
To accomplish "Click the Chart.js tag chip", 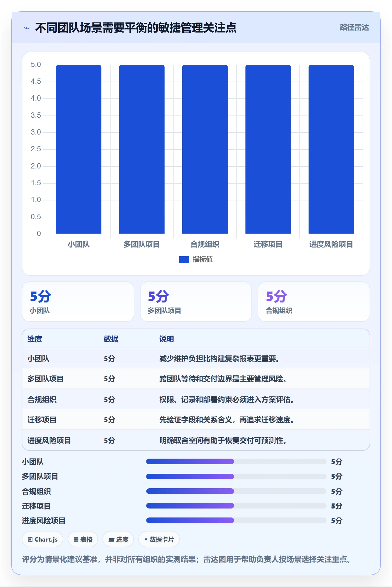I will pyautogui.click(x=43, y=539).
